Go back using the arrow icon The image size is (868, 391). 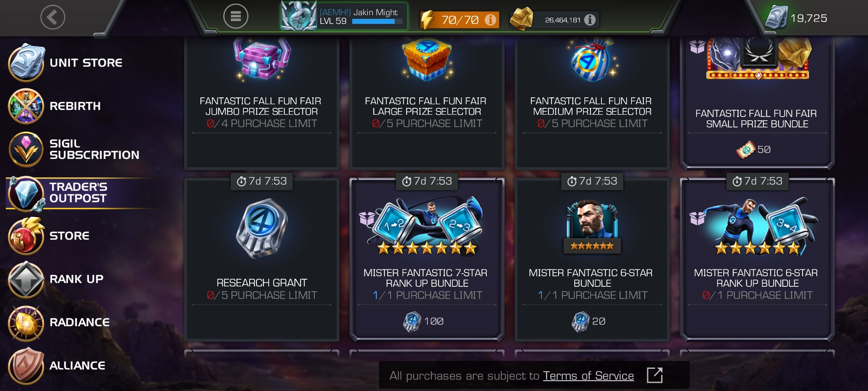click(52, 17)
